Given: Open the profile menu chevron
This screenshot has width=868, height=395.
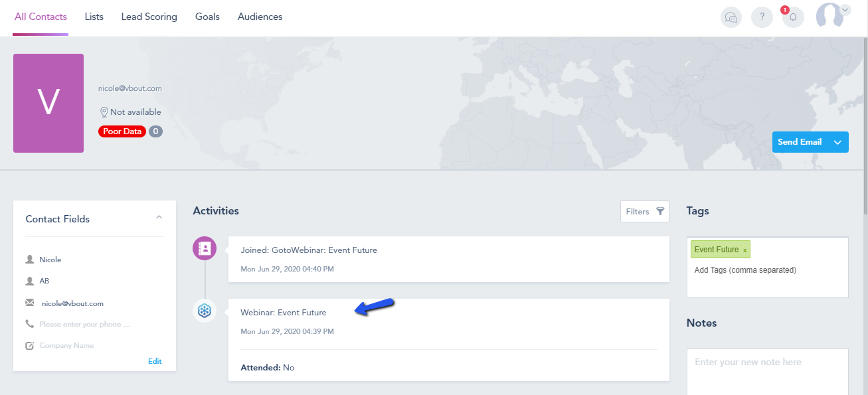Looking at the screenshot, I should (845, 9).
